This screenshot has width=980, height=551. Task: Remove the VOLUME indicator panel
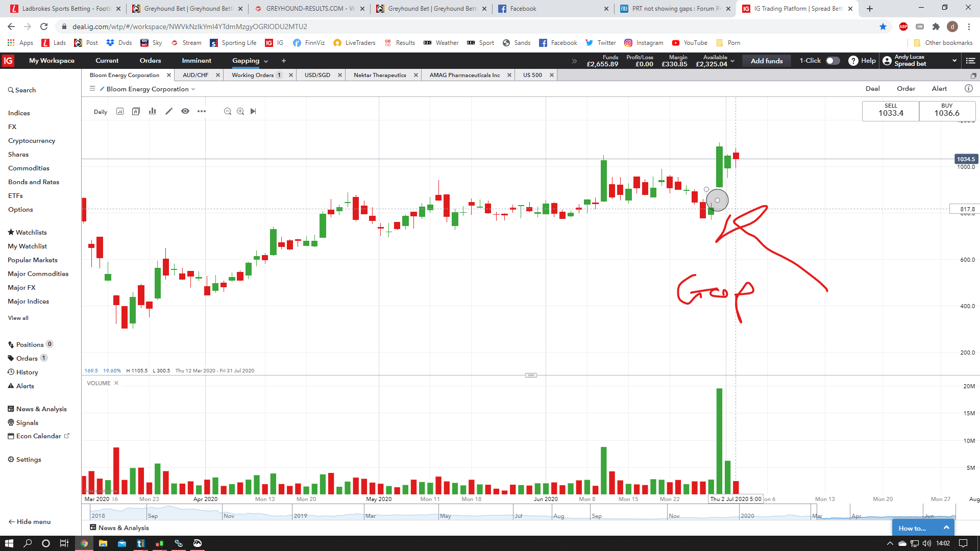pyautogui.click(x=116, y=383)
